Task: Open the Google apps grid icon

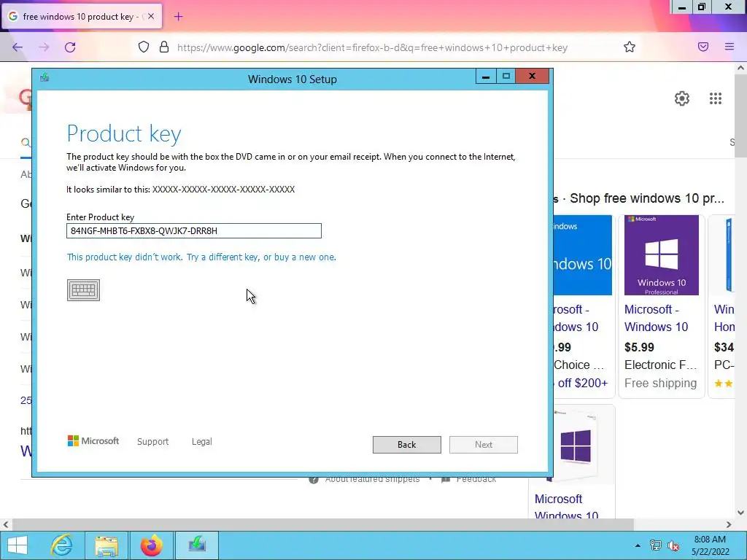Action: point(716,98)
